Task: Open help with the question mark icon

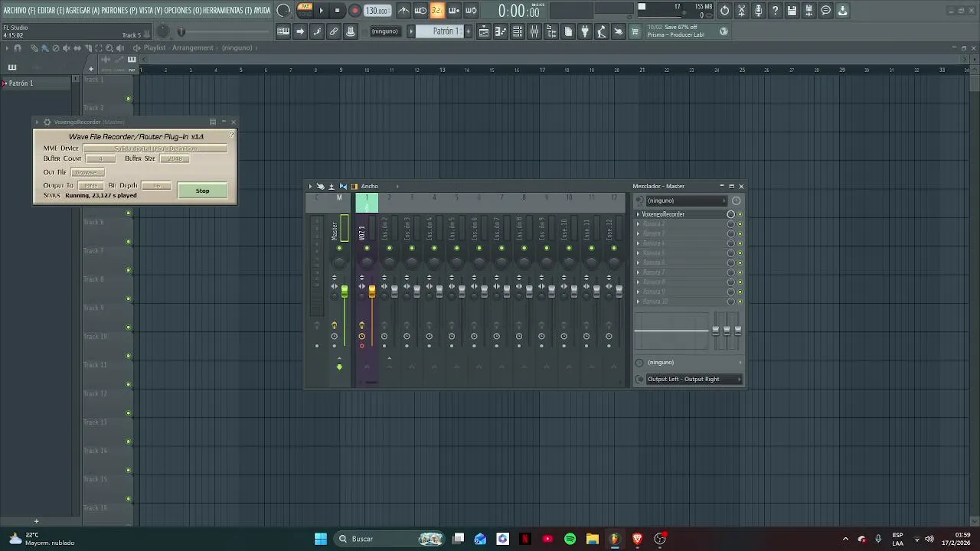Action: 775,11
